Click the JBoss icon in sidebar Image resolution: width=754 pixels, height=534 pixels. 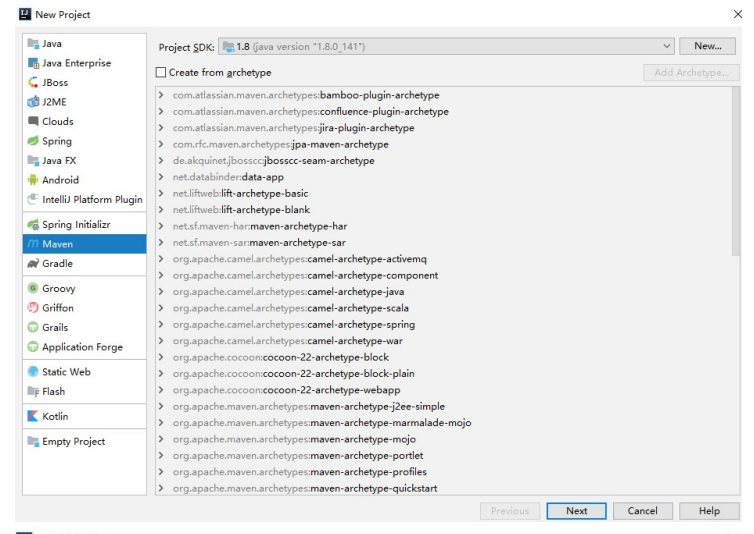[x=33, y=82]
